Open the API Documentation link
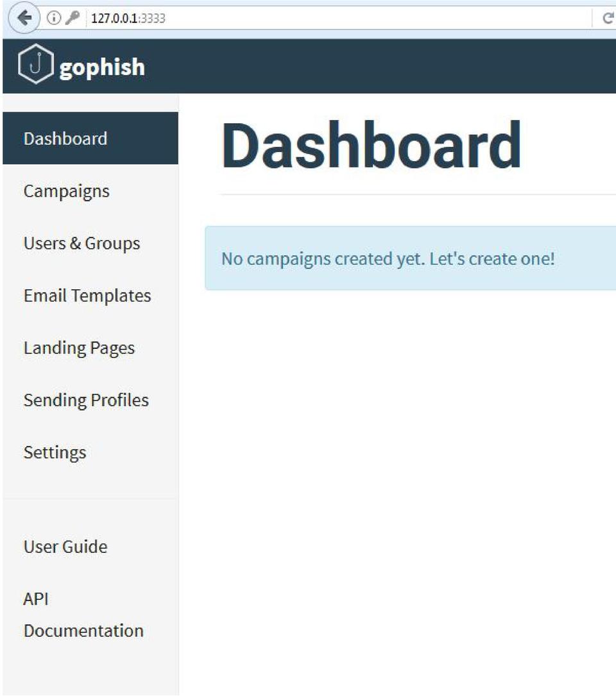 83,615
